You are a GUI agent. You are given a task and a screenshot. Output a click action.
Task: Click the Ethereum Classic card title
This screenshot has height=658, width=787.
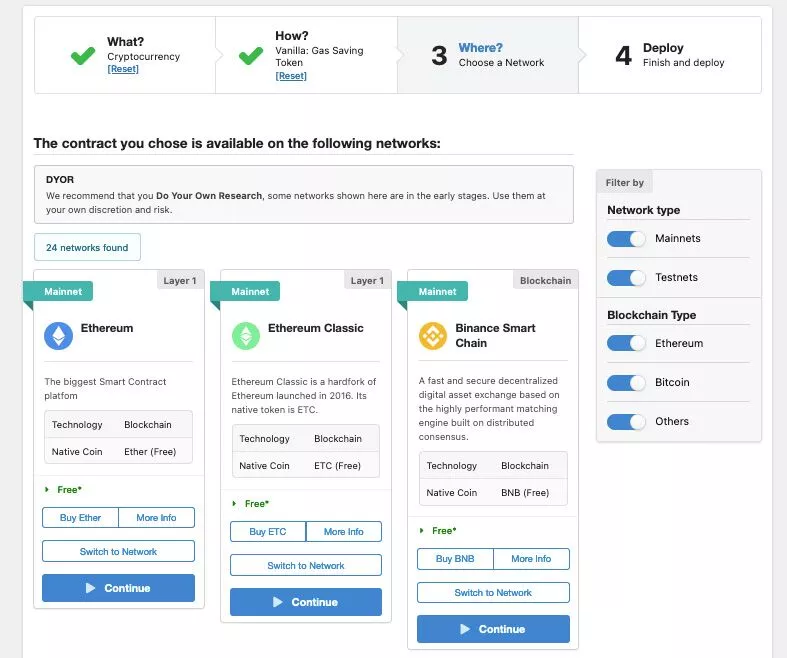316,328
